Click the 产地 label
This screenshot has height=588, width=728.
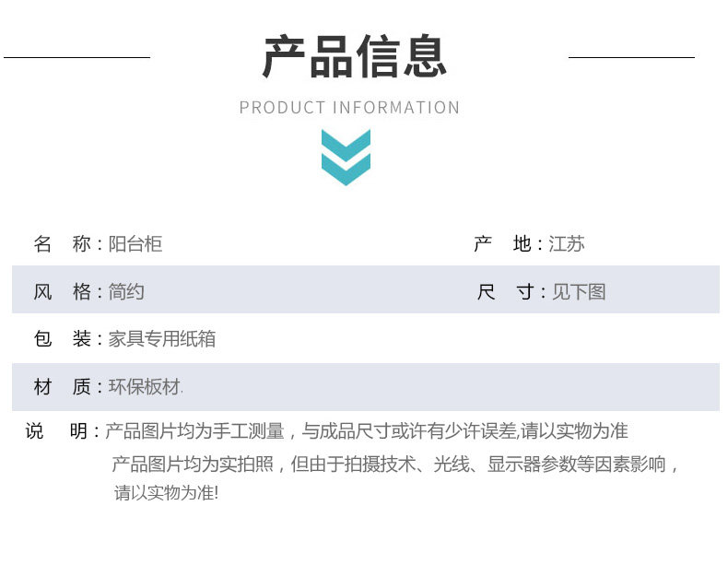point(502,243)
